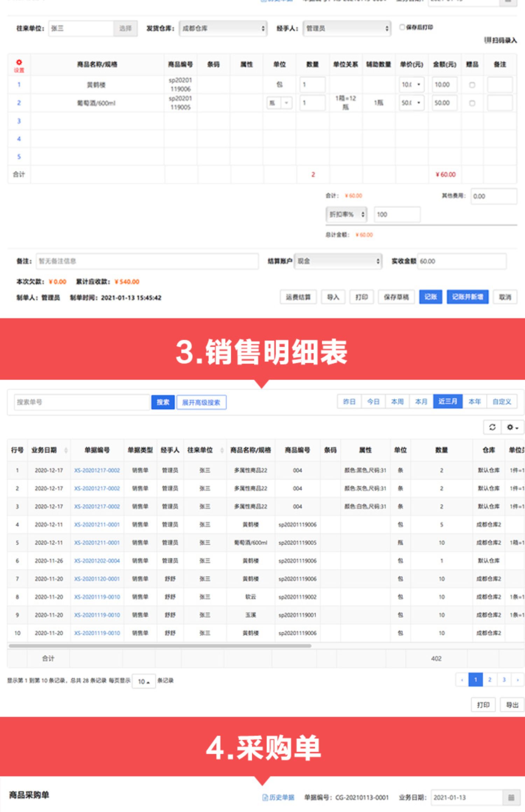Click the 保存草稿 button
Viewport: 525px width, 812px height.
pos(396,297)
